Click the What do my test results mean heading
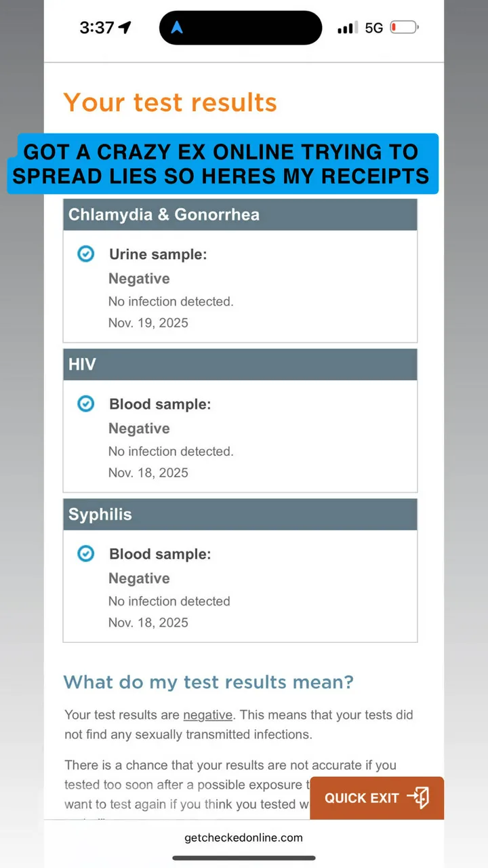 (x=208, y=682)
